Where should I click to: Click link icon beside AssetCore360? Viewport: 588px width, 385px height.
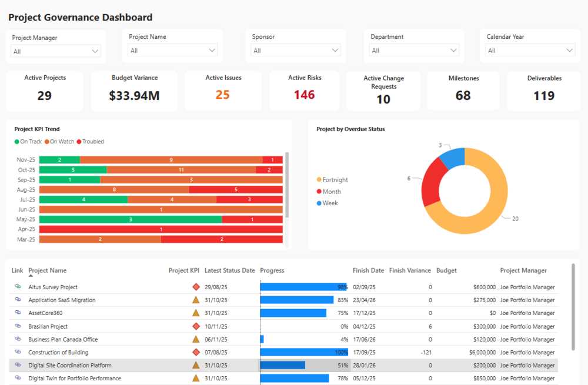pyautogui.click(x=18, y=313)
